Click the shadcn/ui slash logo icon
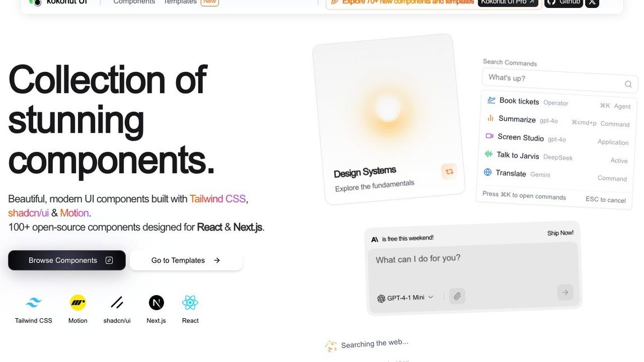This screenshot has width=644, height=362. point(117,303)
